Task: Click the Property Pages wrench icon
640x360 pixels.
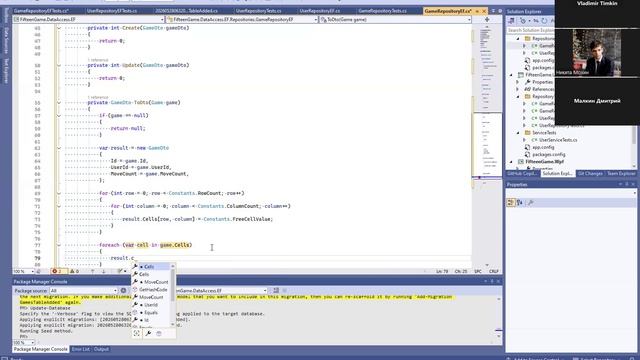Action: coord(530,203)
